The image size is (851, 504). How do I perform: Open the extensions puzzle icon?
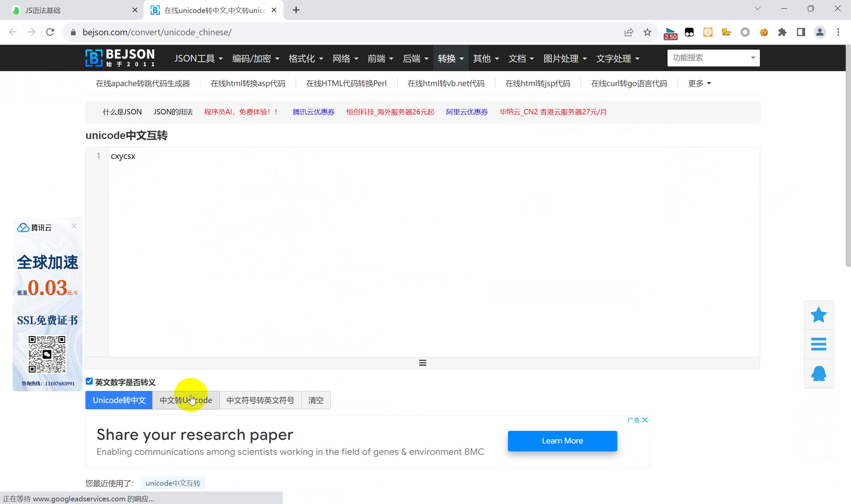click(782, 32)
